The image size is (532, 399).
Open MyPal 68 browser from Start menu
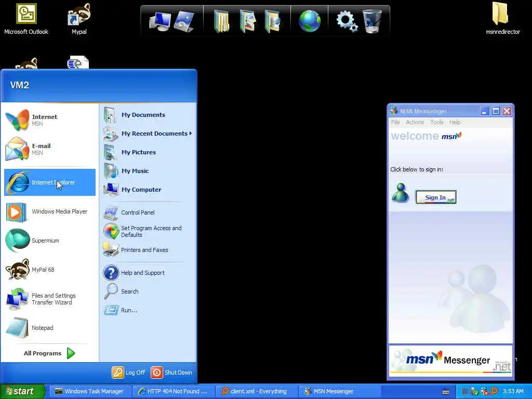(x=50, y=270)
